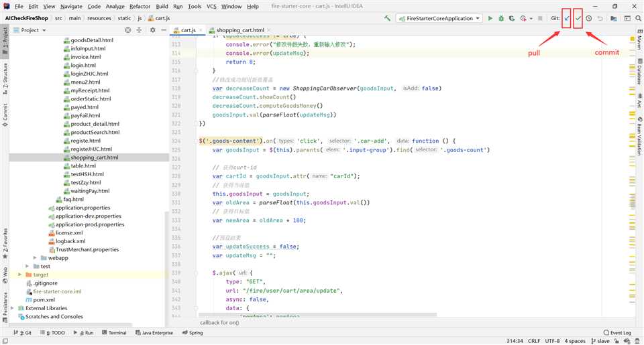Viewport: 644px width, 345px height.
Task: Open the Navigate menu
Action: pos(71,6)
